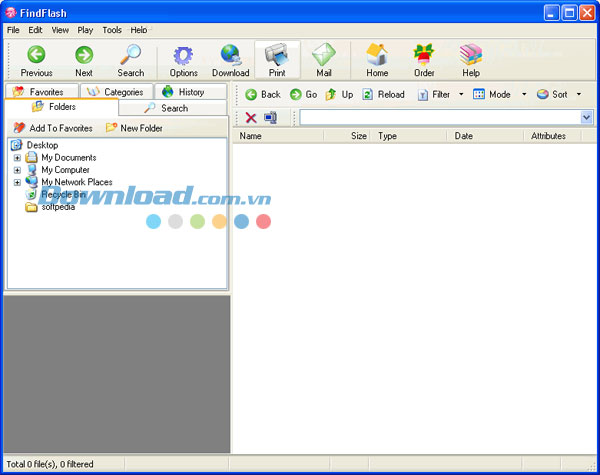Click the Order gift icon
Image resolution: width=600 pixels, height=475 pixels.
click(x=424, y=55)
